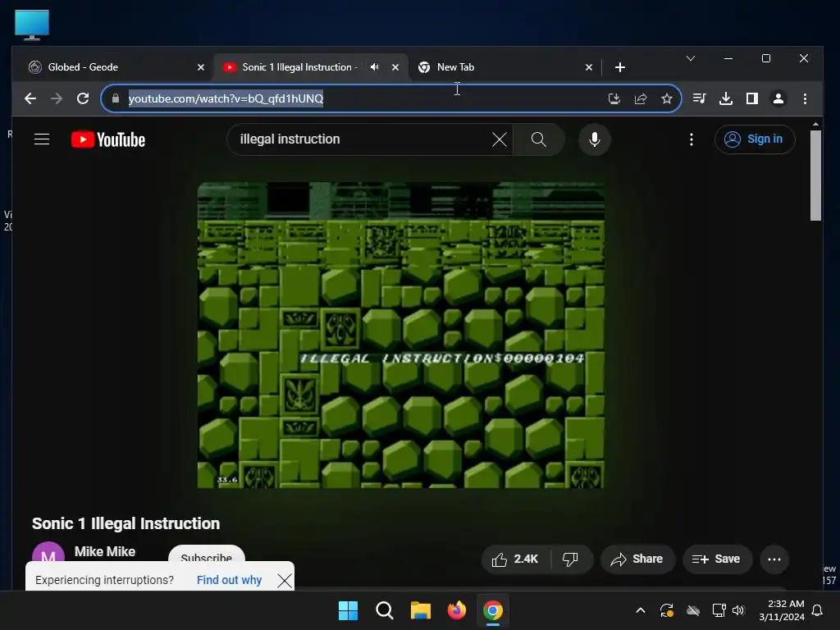The height and width of the screenshot is (630, 840).
Task: Click the desktop monitor icon
Action: coord(32,25)
